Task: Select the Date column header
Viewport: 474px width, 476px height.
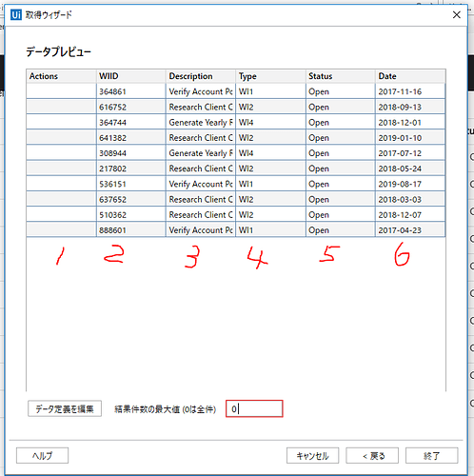Action: click(410, 76)
